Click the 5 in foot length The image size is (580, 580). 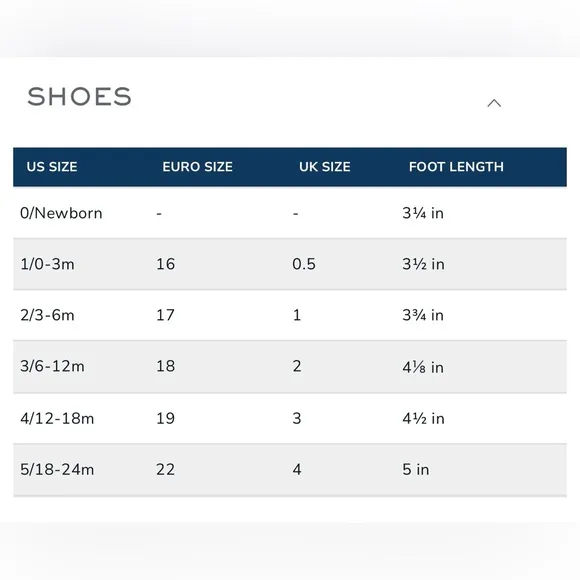click(x=416, y=469)
